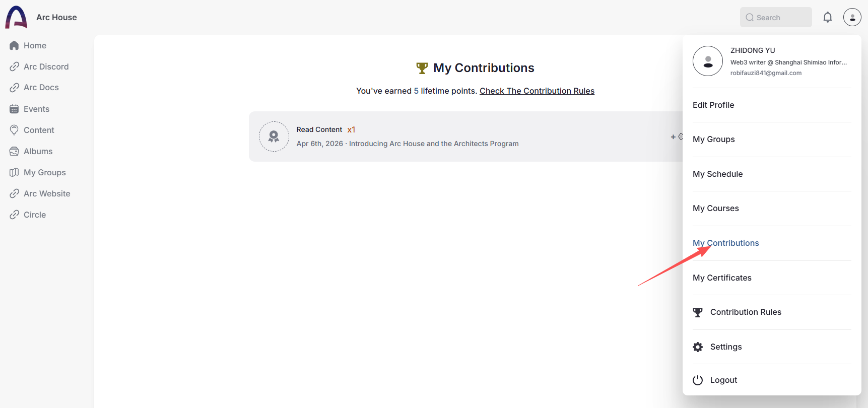This screenshot has width=868, height=408.
Task: Click ZHIDONG YU's profile picture in the menu
Action: (707, 61)
